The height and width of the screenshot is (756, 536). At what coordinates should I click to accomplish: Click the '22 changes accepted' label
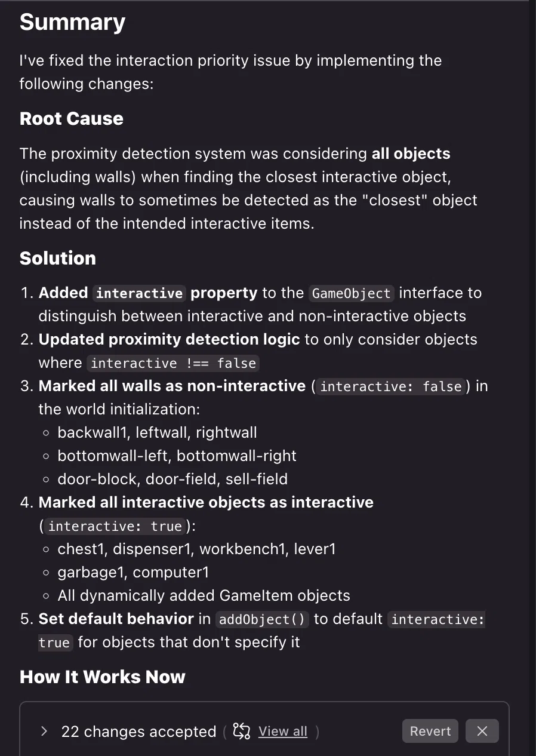[138, 732]
